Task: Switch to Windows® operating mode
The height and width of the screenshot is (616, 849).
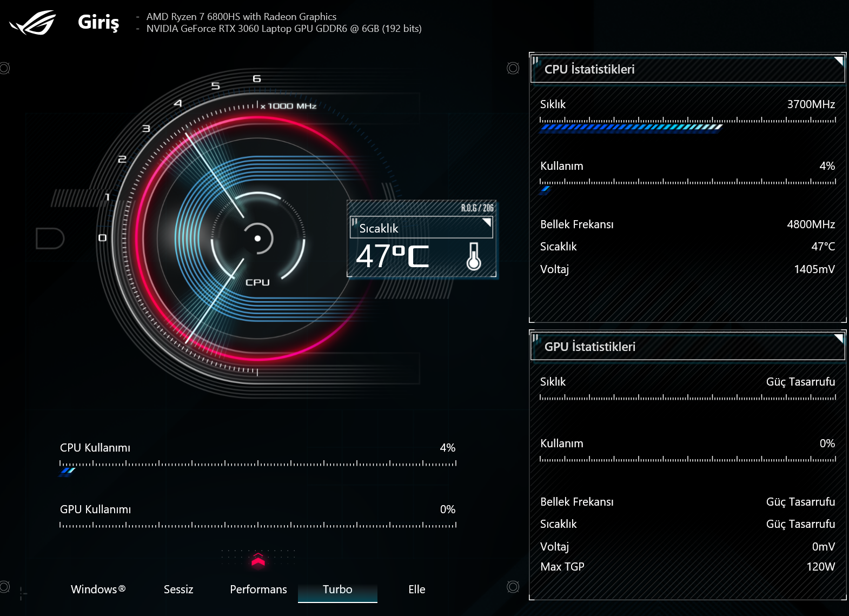Action: coord(98,589)
